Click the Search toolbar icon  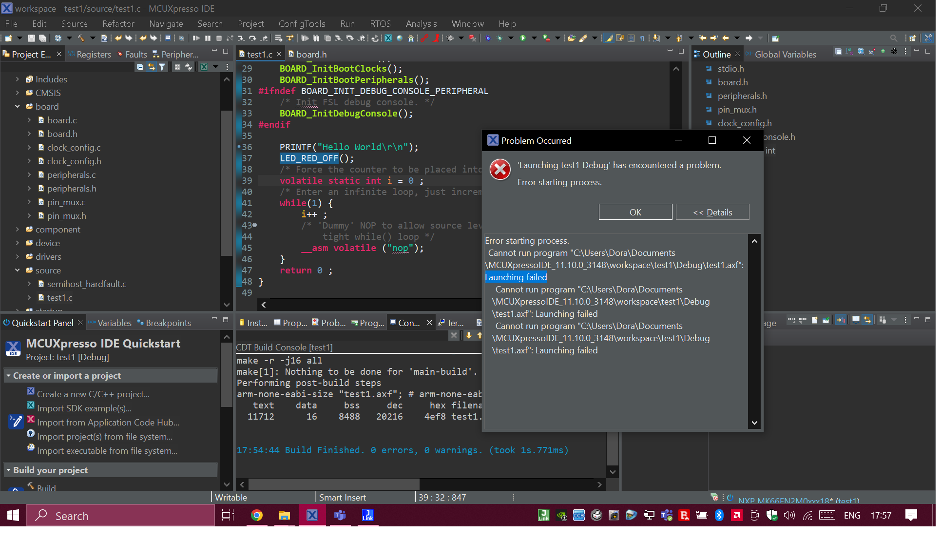894,38
